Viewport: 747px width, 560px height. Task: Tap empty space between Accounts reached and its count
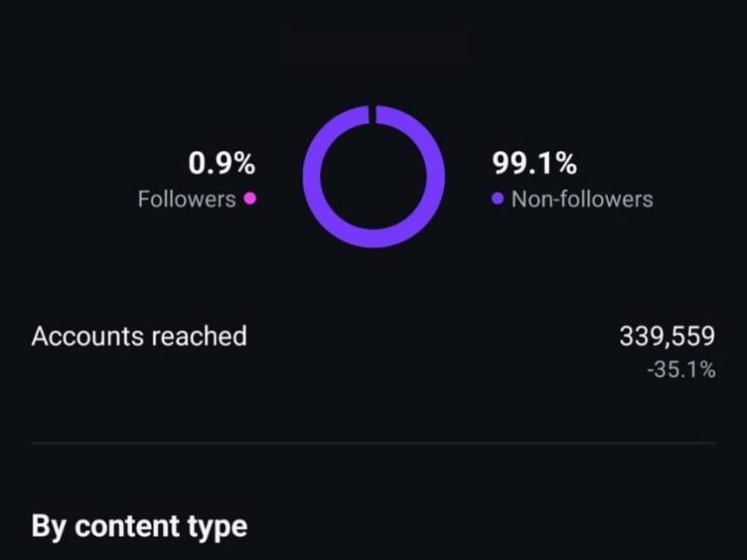pyautogui.click(x=430, y=336)
